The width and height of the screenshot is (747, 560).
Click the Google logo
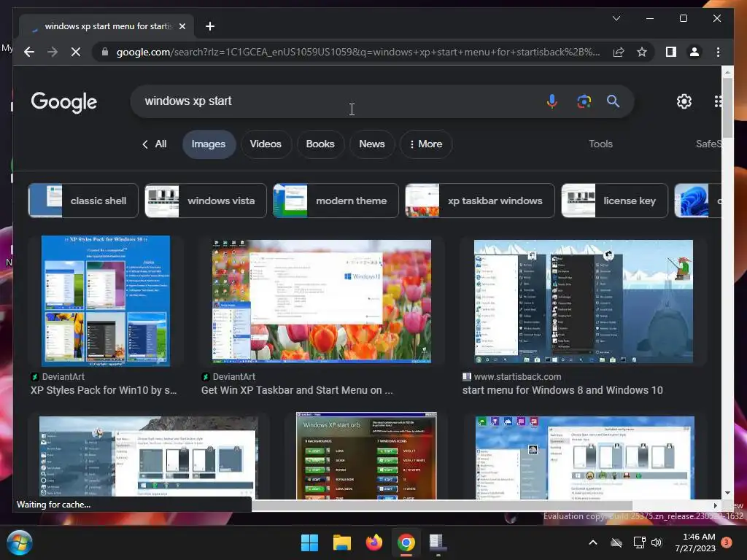coord(64,102)
